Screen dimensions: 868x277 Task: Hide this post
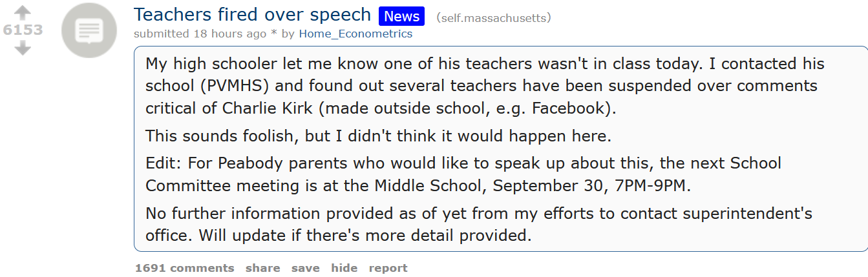(x=344, y=268)
